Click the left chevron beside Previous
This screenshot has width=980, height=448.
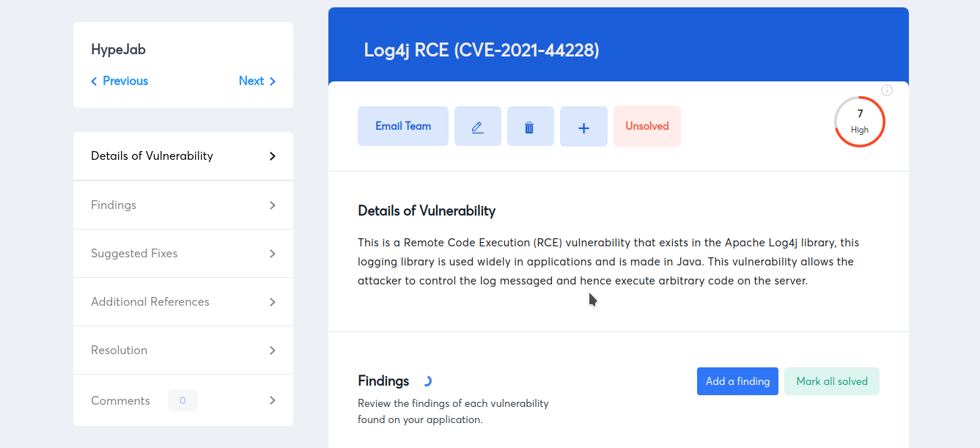94,81
